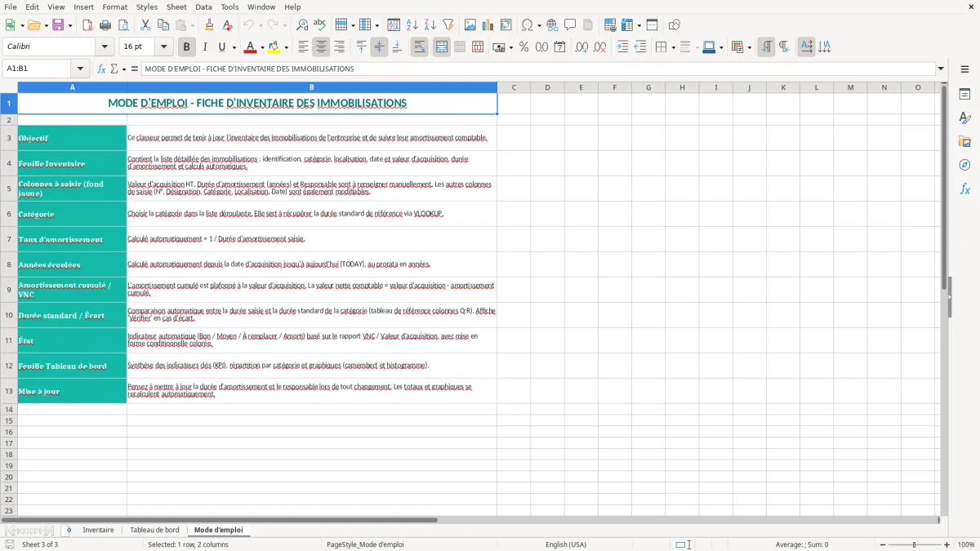Open font color dropdown arrow
The height and width of the screenshot is (551, 980).
(262, 47)
